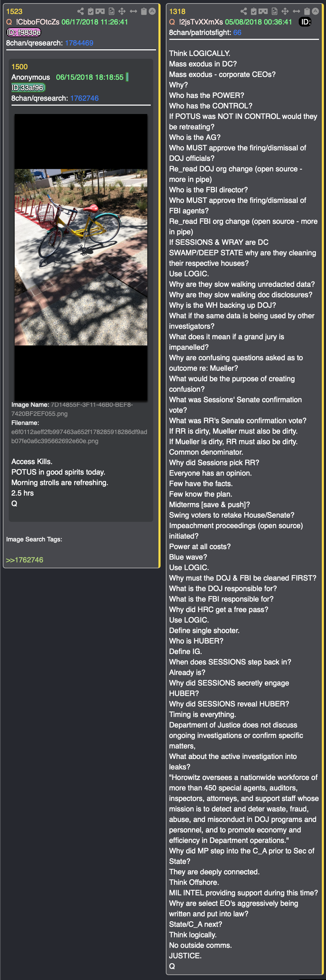Click the clipboard copy icon on post 1523
This screenshot has height=980, width=326.
(x=144, y=12)
